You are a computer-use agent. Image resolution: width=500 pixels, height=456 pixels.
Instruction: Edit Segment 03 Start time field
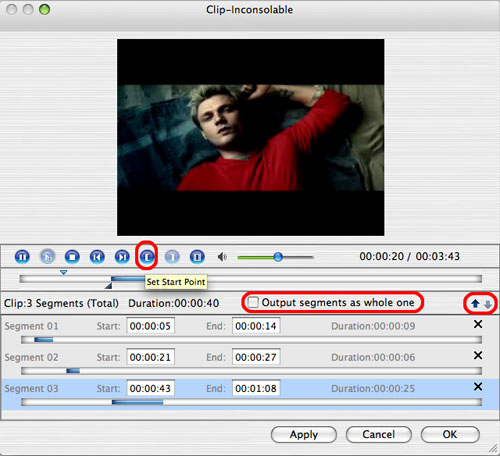[x=151, y=388]
